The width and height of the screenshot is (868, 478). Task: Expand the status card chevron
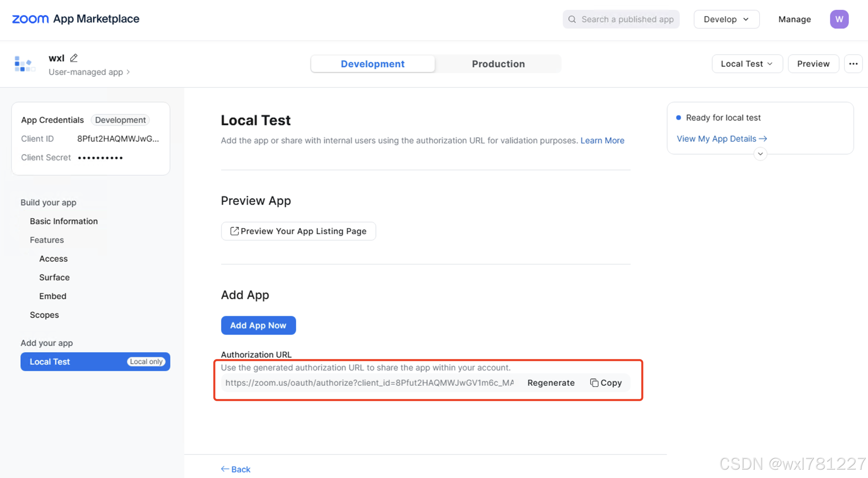[x=760, y=154]
